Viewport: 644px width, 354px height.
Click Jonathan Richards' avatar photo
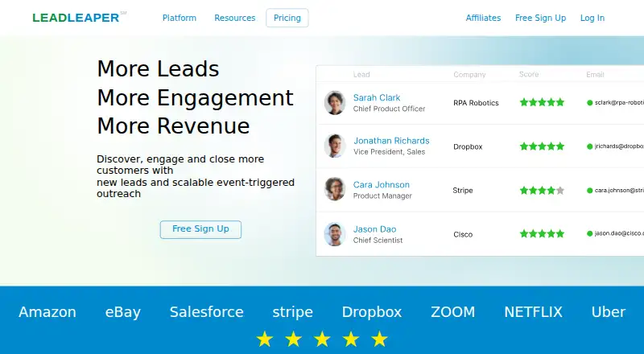point(335,146)
